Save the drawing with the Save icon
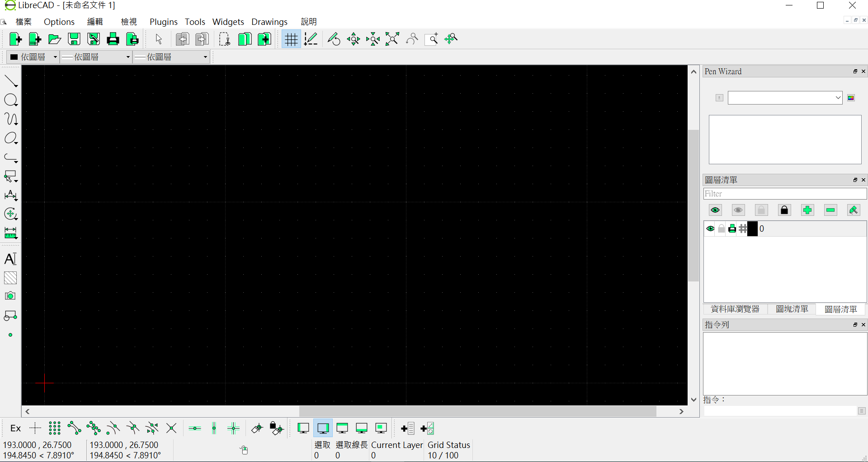Image resolution: width=868 pixels, height=462 pixels. (x=74, y=39)
